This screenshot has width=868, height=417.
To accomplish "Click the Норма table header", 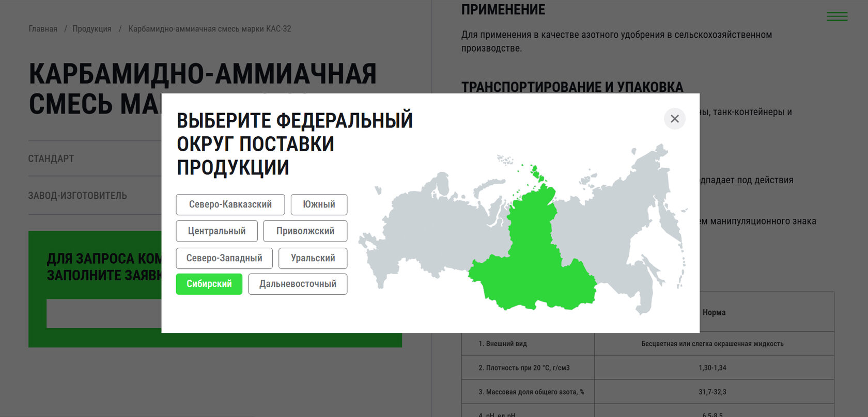I will (x=714, y=312).
